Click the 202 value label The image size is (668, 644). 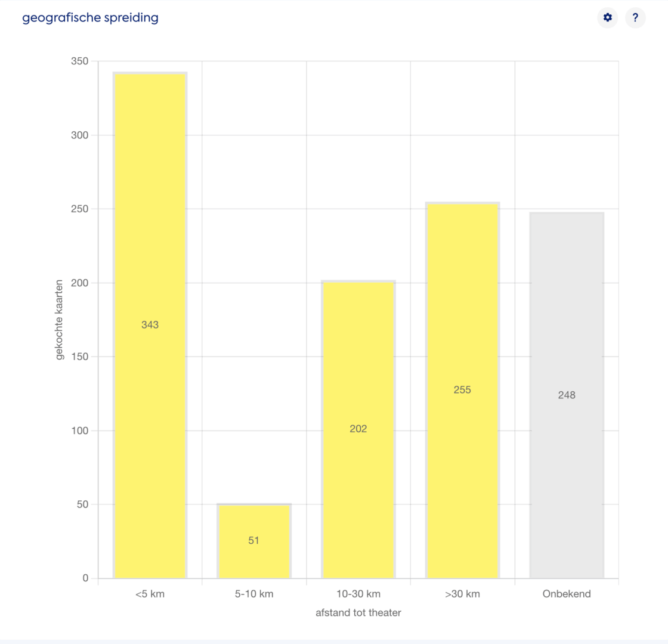pyautogui.click(x=358, y=429)
